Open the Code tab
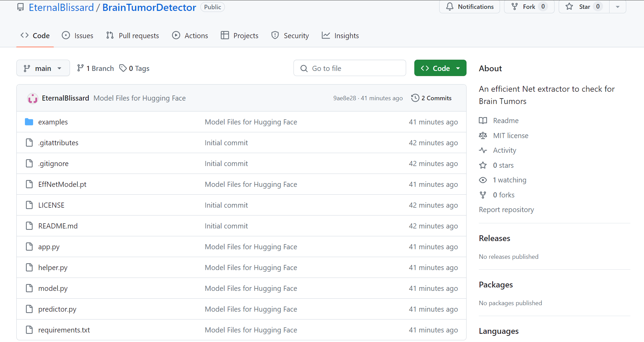 tap(35, 35)
